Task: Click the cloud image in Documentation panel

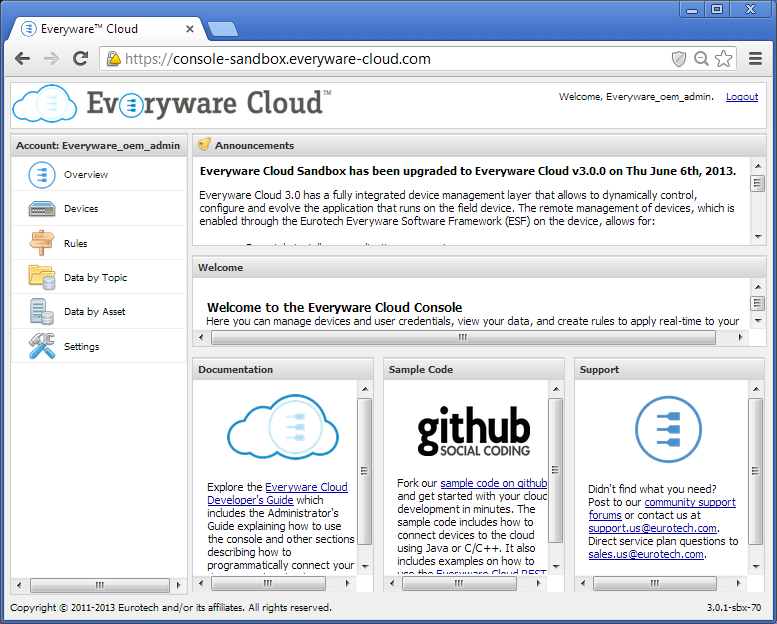Action: [283, 427]
